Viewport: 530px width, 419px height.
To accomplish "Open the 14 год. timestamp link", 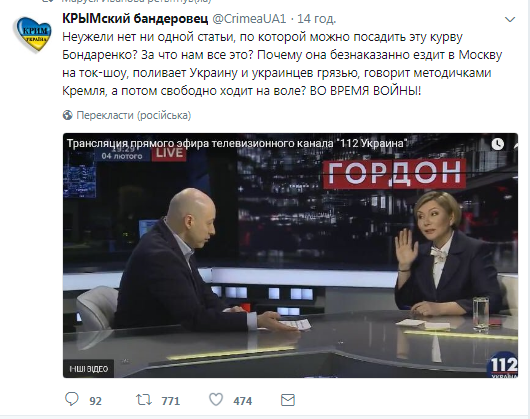I will click(x=316, y=19).
